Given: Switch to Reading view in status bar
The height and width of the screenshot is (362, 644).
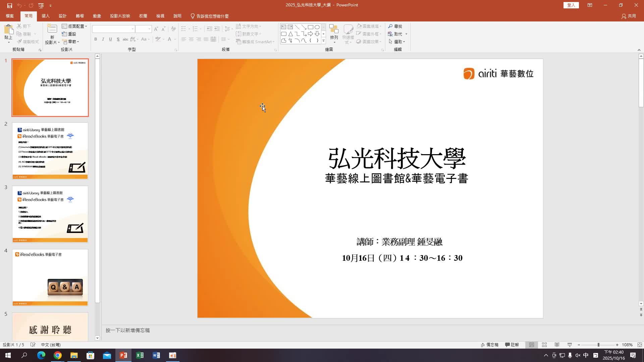Looking at the screenshot, I should [x=557, y=345].
